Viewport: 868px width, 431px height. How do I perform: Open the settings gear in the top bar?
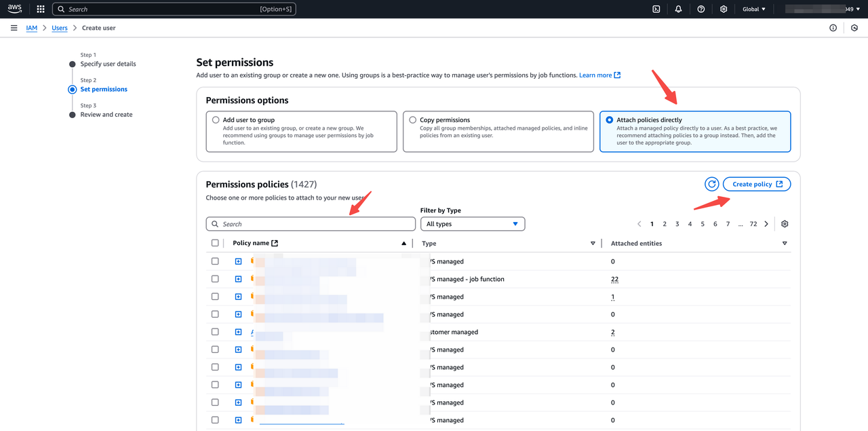(723, 9)
